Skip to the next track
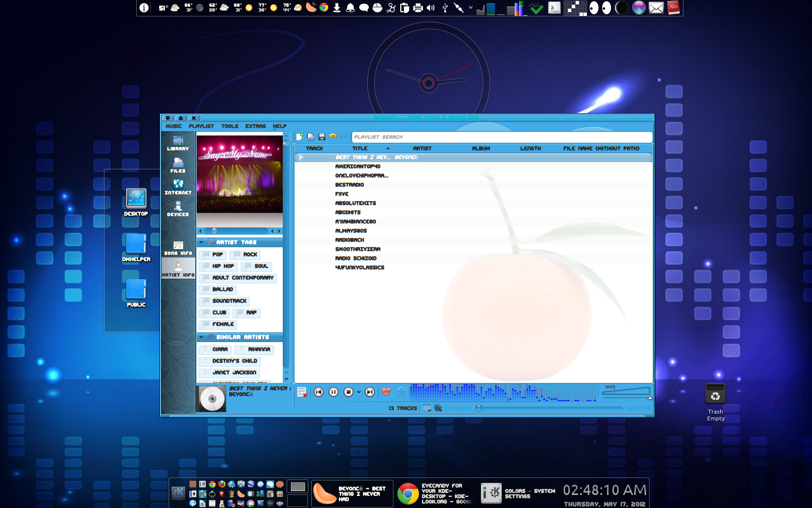 (x=370, y=392)
